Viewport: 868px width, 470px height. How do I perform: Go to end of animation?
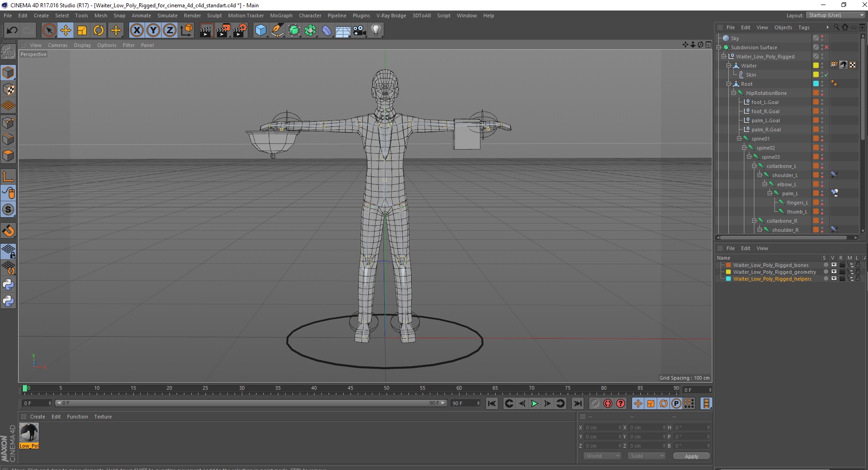click(x=578, y=403)
